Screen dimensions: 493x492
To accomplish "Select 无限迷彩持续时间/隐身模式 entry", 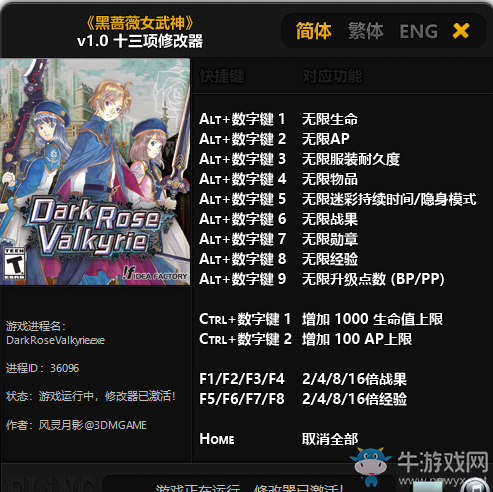I will (337, 199).
